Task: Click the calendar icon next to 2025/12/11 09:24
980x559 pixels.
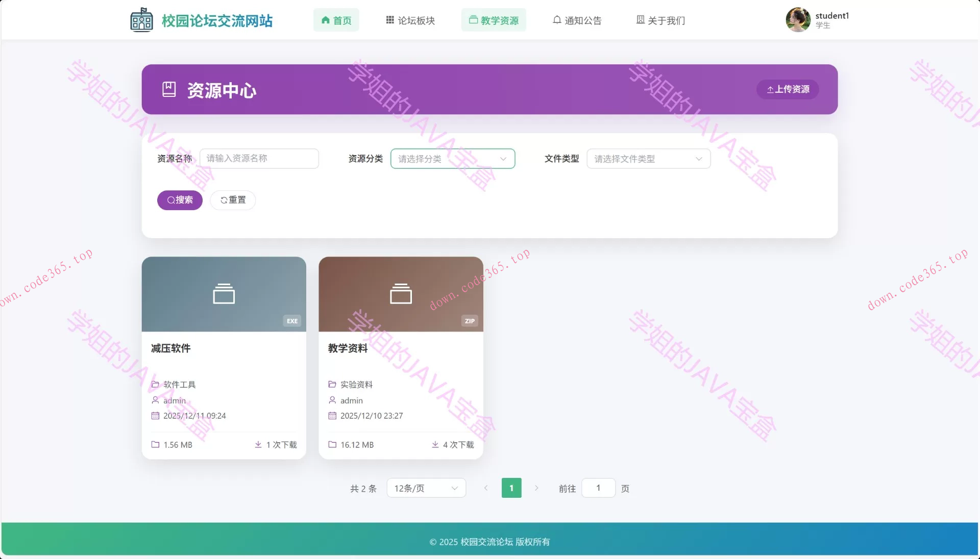Action: 155,416
